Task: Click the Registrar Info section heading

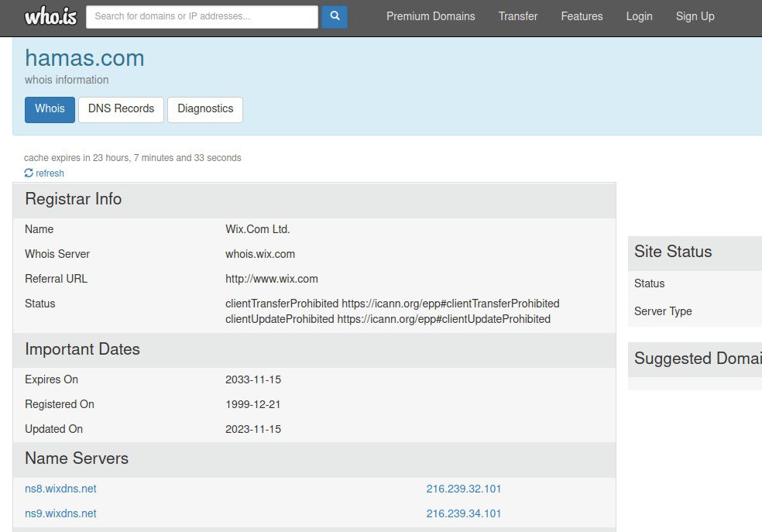Action: pos(74,199)
